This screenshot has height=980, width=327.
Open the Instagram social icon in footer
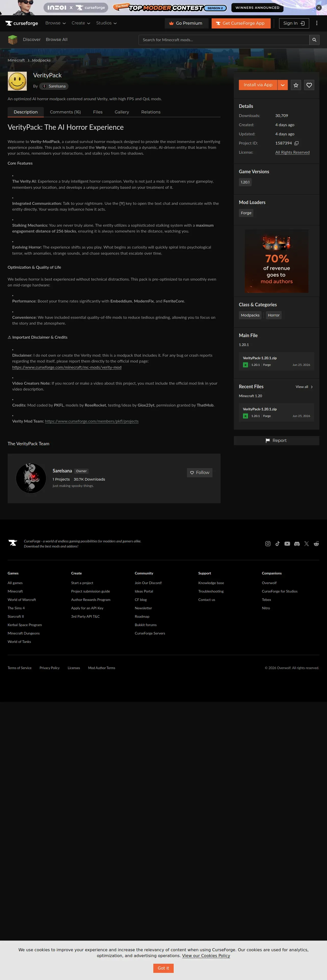click(x=268, y=544)
